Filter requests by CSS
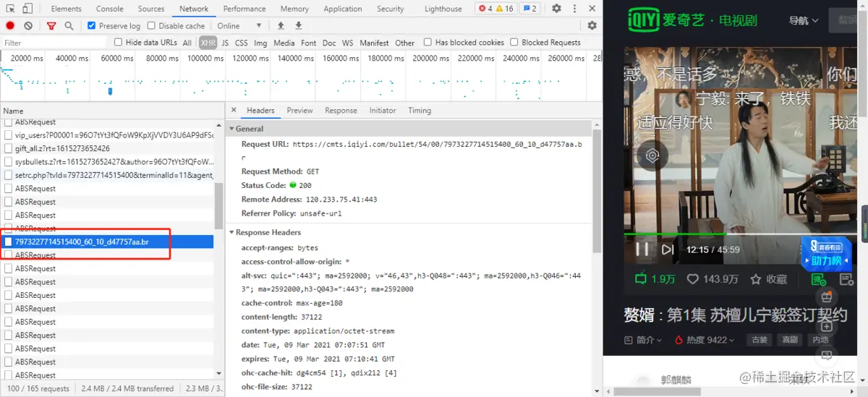The width and height of the screenshot is (868, 397). point(242,43)
